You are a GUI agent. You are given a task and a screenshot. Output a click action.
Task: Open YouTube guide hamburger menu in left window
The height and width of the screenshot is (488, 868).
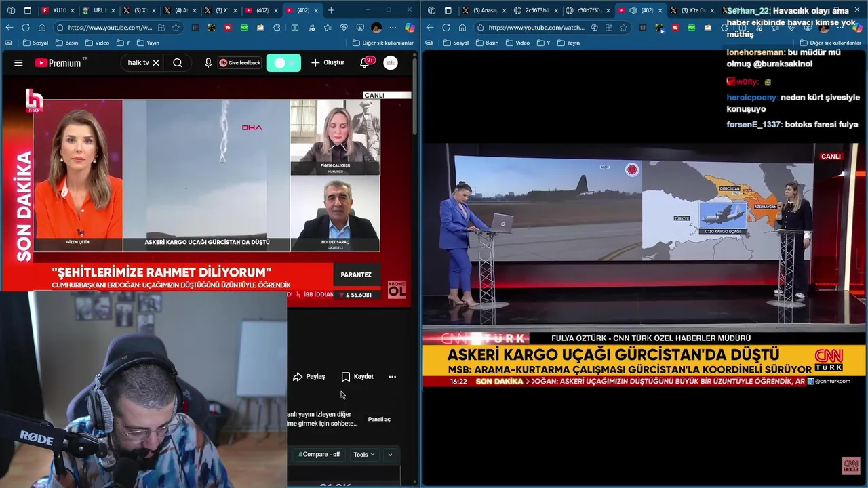pyautogui.click(x=18, y=63)
